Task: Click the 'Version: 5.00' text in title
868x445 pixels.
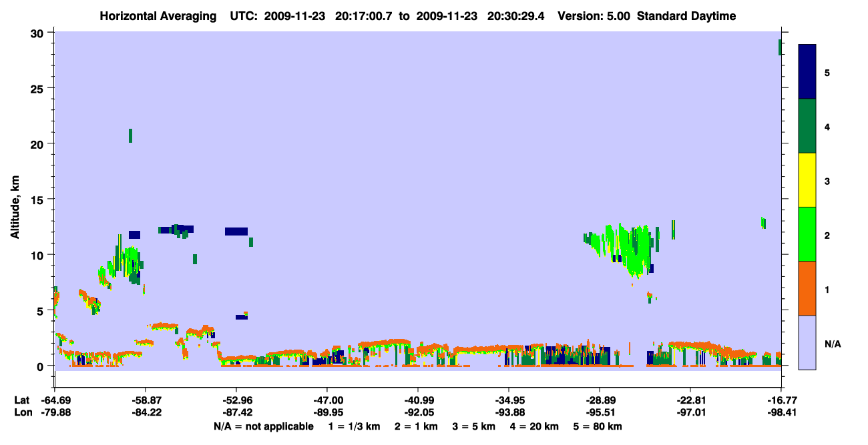Action: tap(596, 16)
